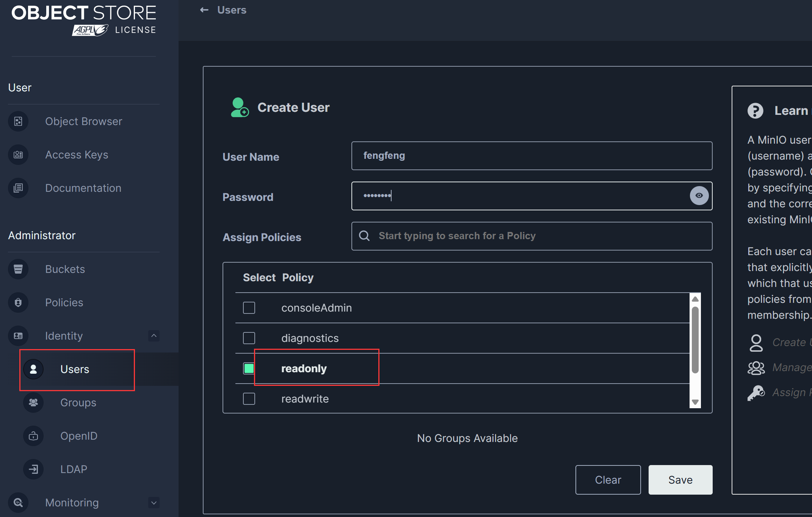Go back using Users arrow link
812x517 pixels.
pos(205,10)
